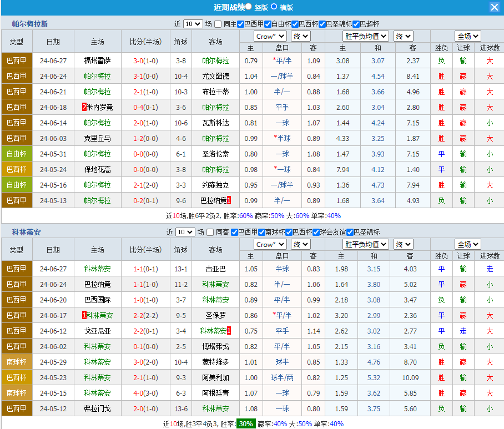Open the Crow* company dropdown in 帕尔梅拉斯 table

pyautogui.click(x=270, y=36)
